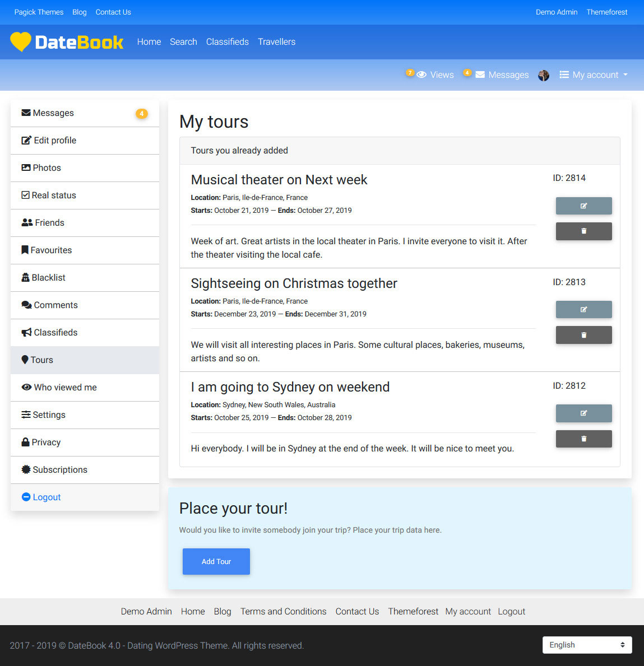This screenshot has height=666, width=644.
Task: Delete the Musical theater tour (ID 2814)
Action: coord(583,231)
